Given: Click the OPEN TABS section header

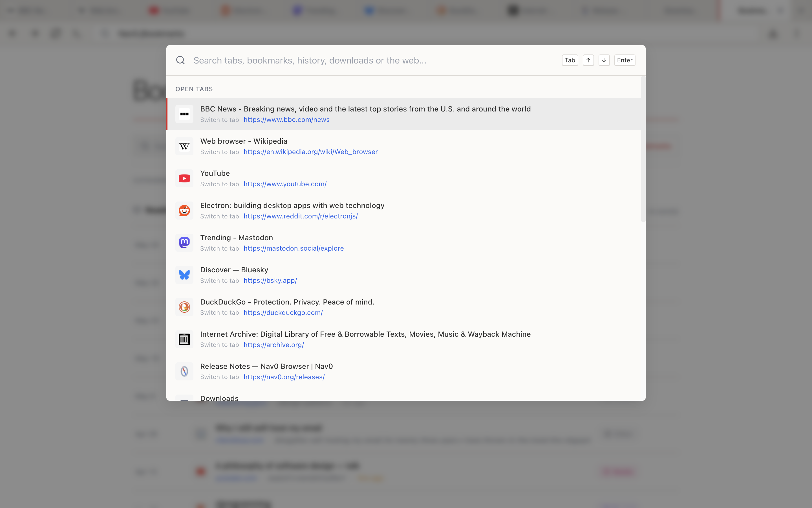Looking at the screenshot, I should pyautogui.click(x=194, y=89).
